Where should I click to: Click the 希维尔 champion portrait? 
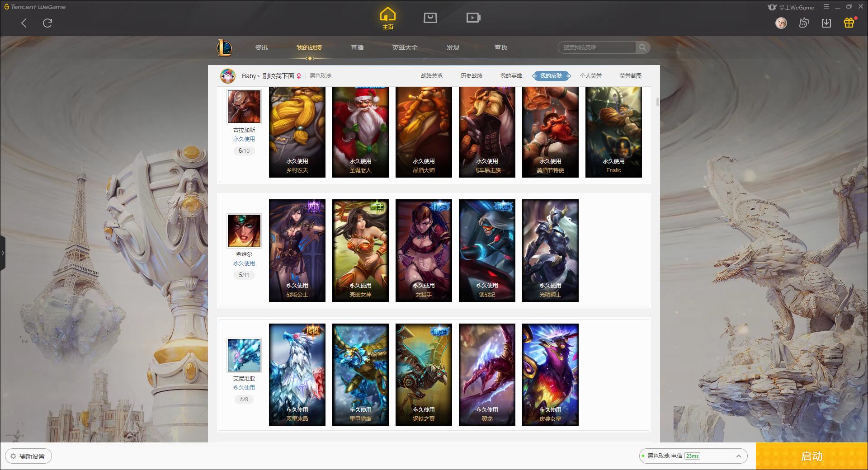244,231
